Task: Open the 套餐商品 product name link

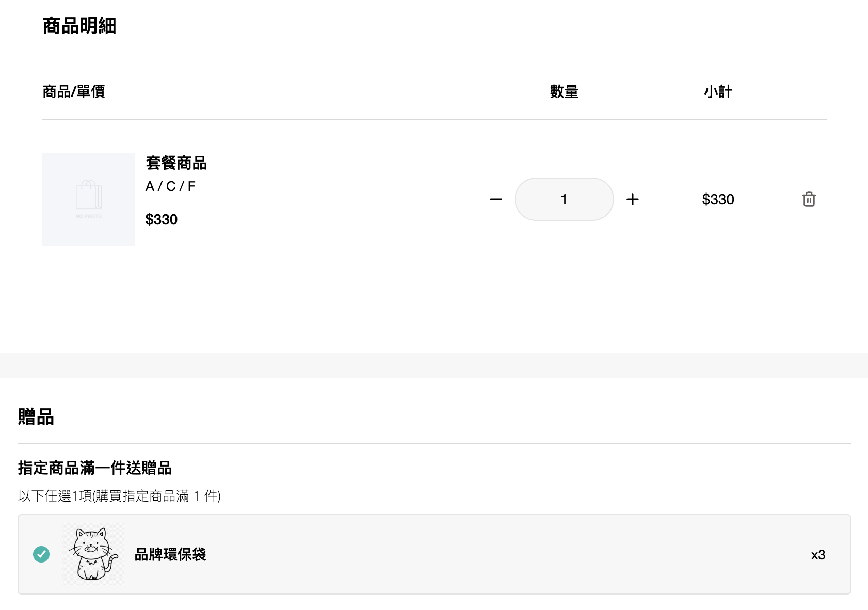Action: tap(176, 163)
